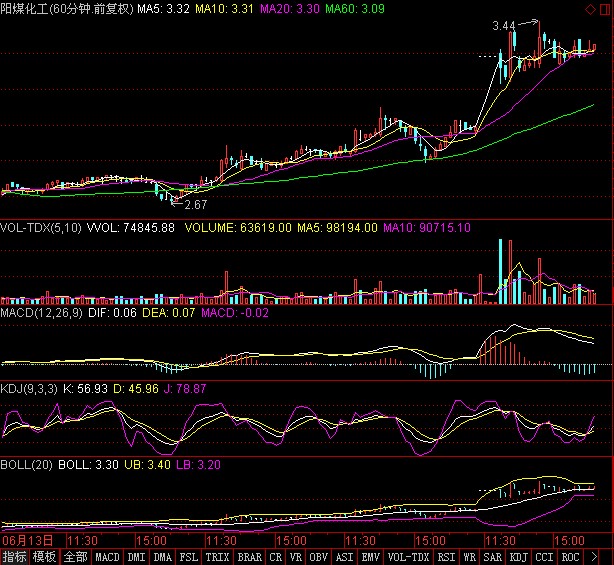Image resolution: width=614 pixels, height=565 pixels.
Task: Click the MA20: 3.30 label
Action: click(290, 9)
